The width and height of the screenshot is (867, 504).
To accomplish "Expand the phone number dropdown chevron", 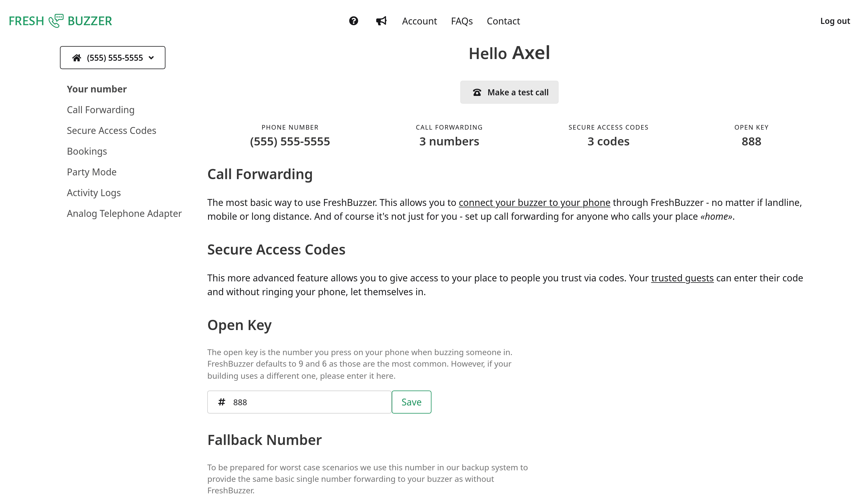I will click(151, 58).
